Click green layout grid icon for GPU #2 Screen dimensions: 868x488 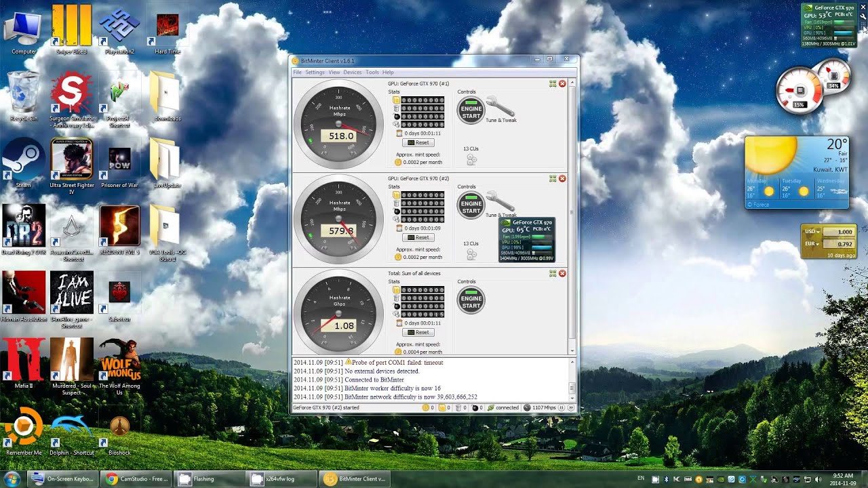coord(553,178)
